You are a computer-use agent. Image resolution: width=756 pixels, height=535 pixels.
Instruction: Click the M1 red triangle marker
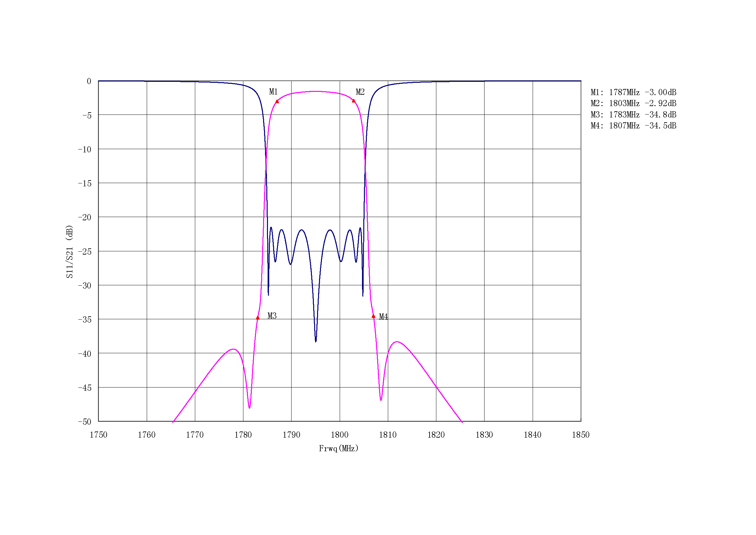pos(277,102)
